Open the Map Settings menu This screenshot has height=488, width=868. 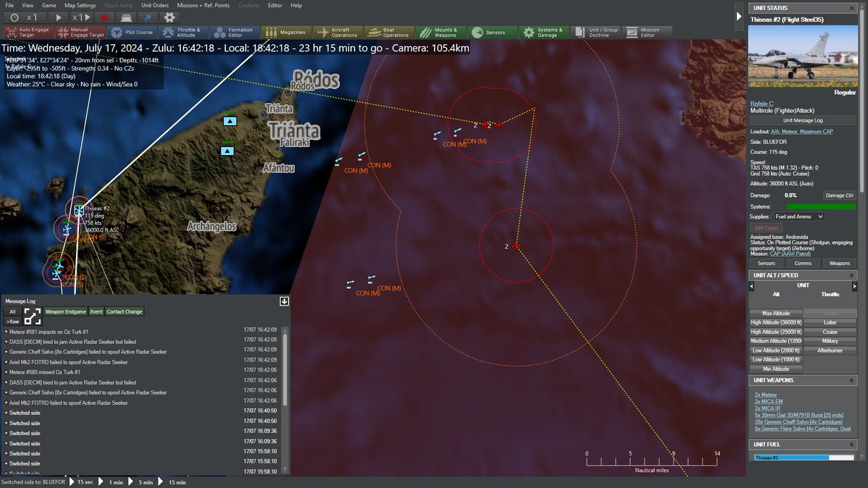[x=80, y=5]
